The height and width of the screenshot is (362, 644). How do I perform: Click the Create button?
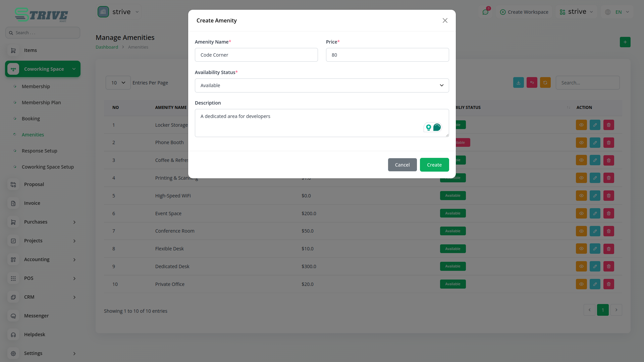coord(434,165)
